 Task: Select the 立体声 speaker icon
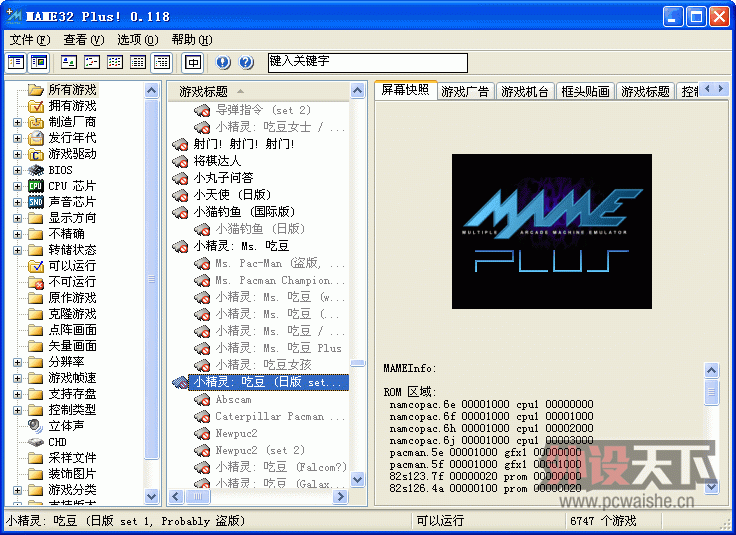tap(36, 426)
